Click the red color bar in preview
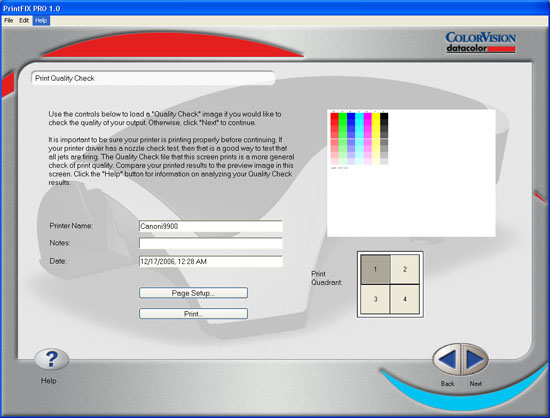The image size is (550, 418). click(x=334, y=139)
